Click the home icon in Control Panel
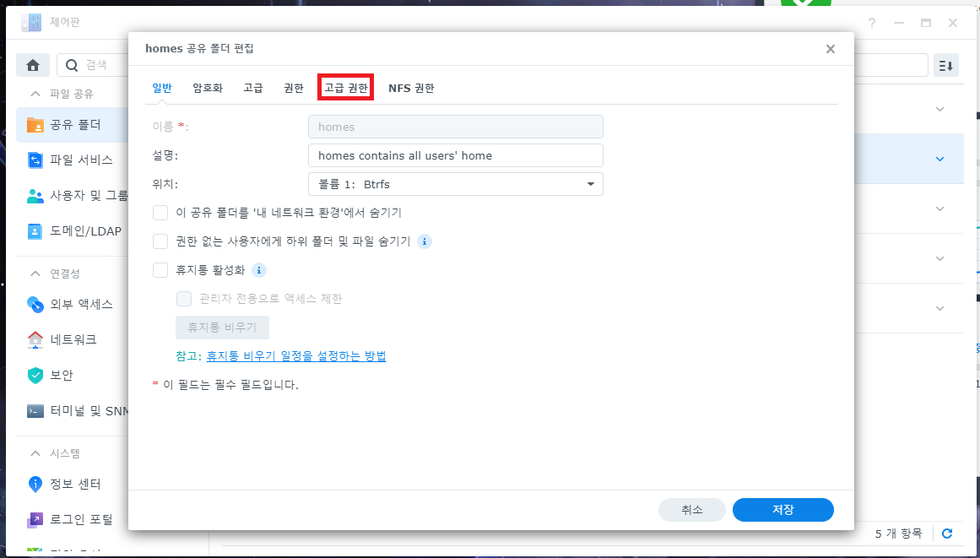Screen dimensions: 980x558 pos(33,65)
